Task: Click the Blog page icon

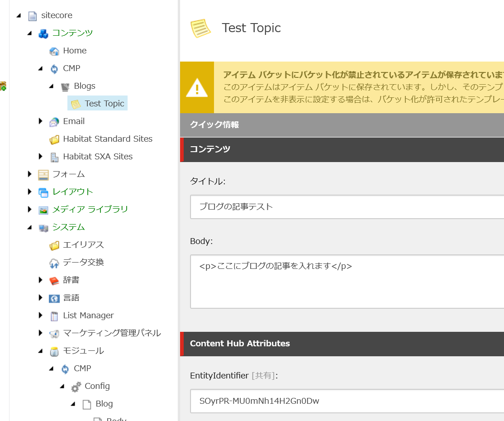Action: point(86,405)
